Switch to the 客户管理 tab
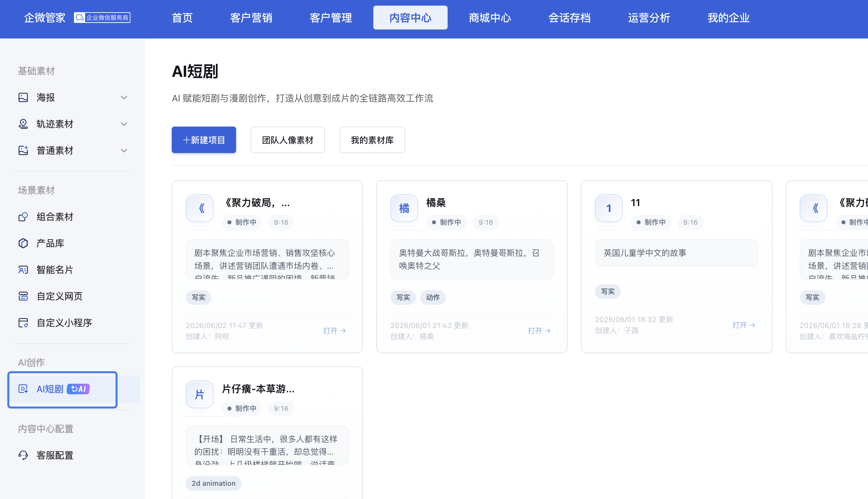Screen dimensions: 868x499 coord(331,18)
